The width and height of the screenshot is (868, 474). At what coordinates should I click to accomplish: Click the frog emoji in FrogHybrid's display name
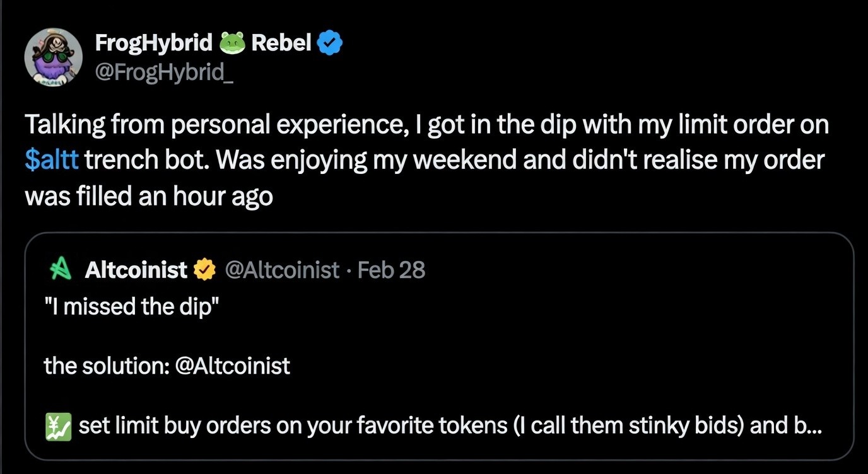[x=231, y=42]
